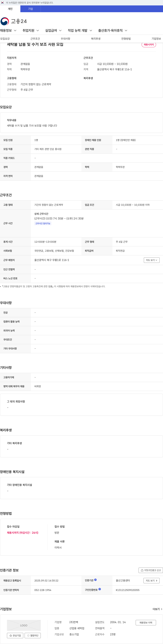163x644 pixels.
Task: Click 기타 제조 관련 단순 종사원 cell
Action: point(48,149)
